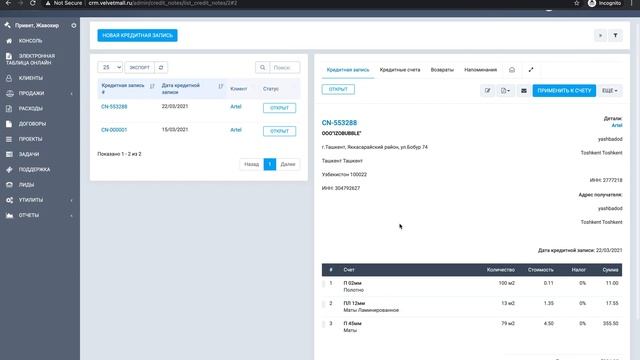Expand the Отчеты submenu chevron

[72, 216]
